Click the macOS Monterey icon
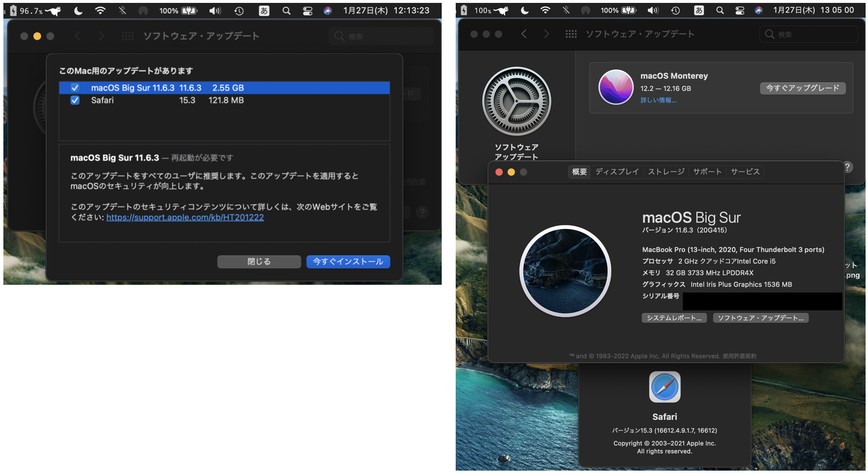This screenshot has height=474, width=868. pyautogui.click(x=616, y=87)
